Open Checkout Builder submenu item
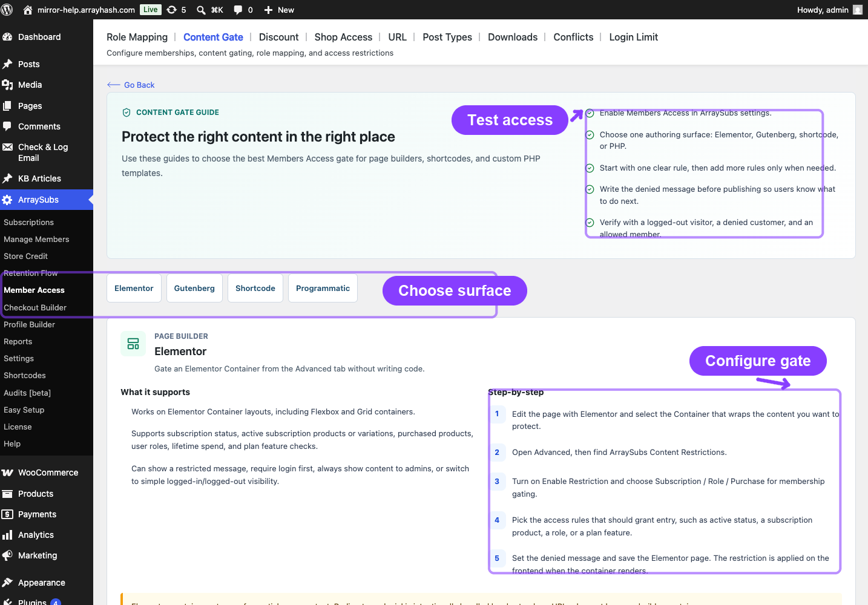 [35, 308]
